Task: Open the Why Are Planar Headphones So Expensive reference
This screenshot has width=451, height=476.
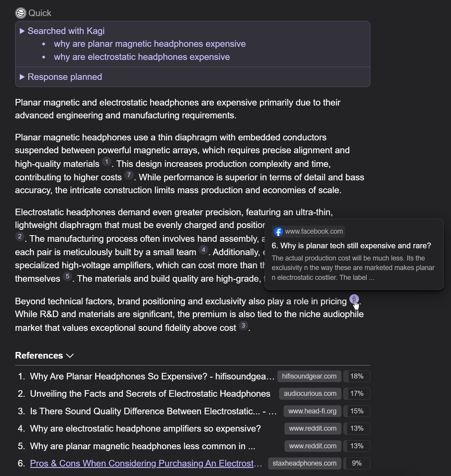Action: pos(152,376)
